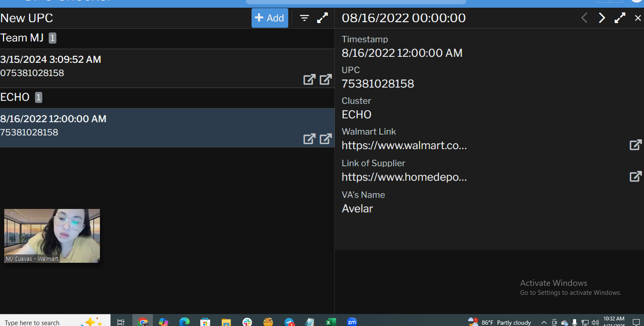Open second link icon on ECHO record
This screenshot has width=644, height=326.
(325, 139)
